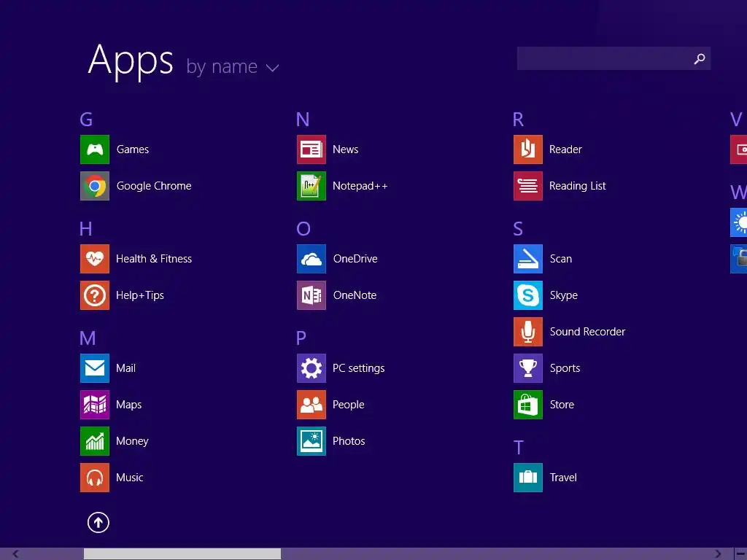Click the magnifier search icon
The height and width of the screenshot is (560, 747).
click(x=699, y=58)
